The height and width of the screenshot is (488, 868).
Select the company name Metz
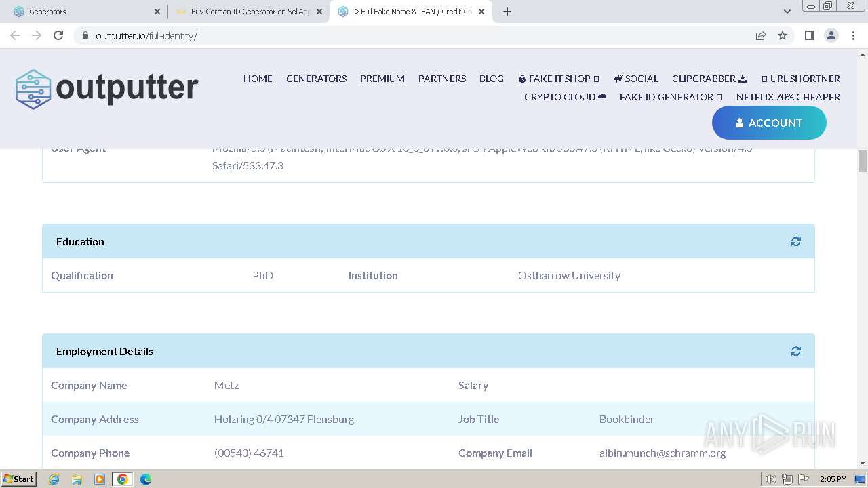pyautogui.click(x=226, y=385)
